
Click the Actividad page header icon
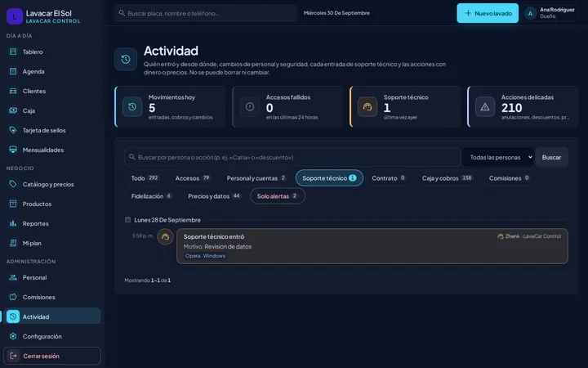pos(126,60)
